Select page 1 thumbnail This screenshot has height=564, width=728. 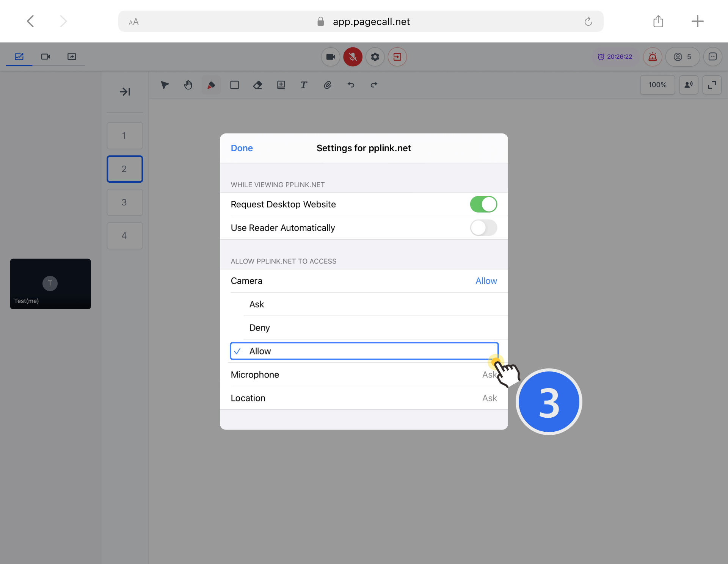pyautogui.click(x=125, y=136)
